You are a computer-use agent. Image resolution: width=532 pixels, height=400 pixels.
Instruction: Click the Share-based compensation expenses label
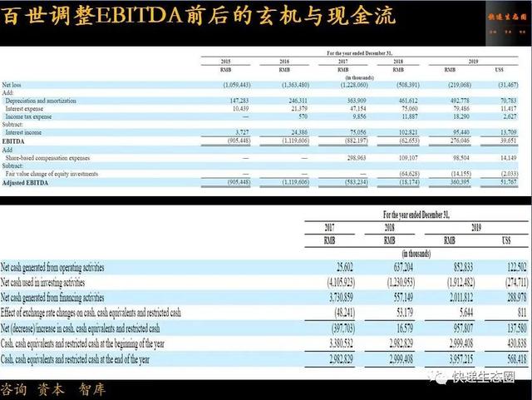[x=48, y=158]
